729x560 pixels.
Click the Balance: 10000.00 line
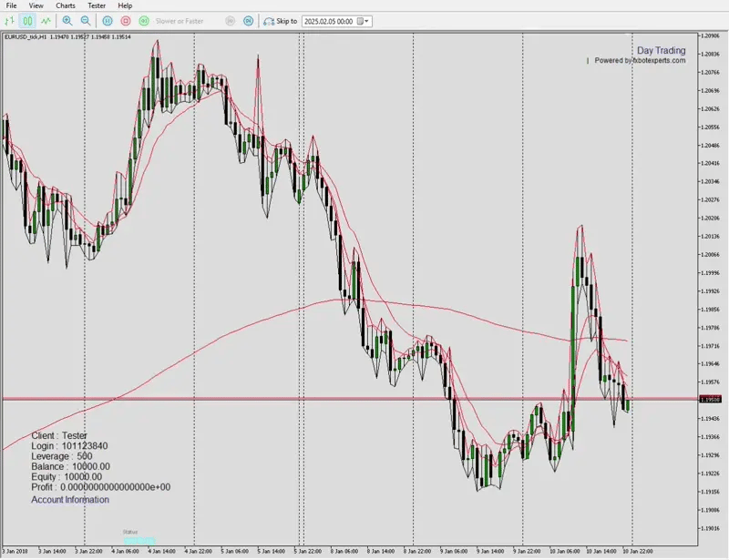click(x=71, y=466)
